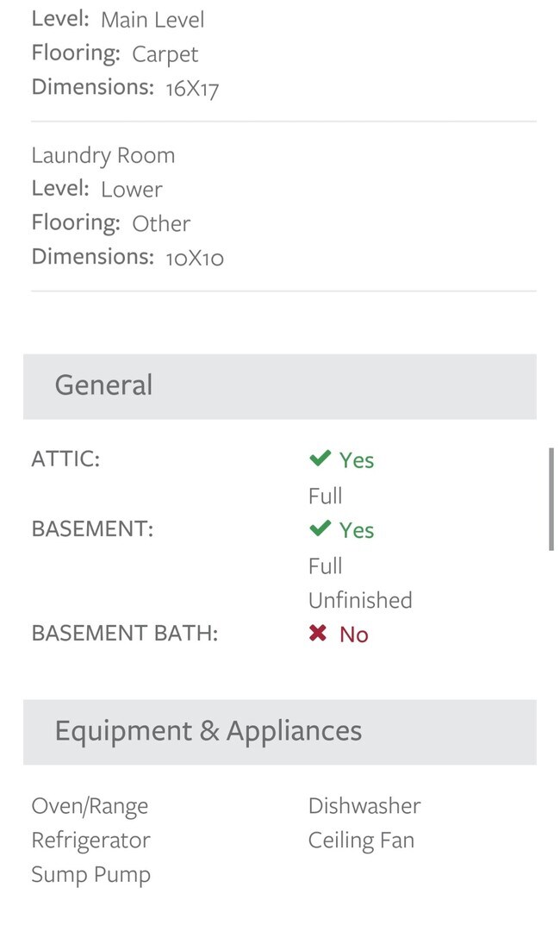Screen dimensions: 560x944
Task: Click the Refrigerator appliance entry
Action: pos(90,841)
